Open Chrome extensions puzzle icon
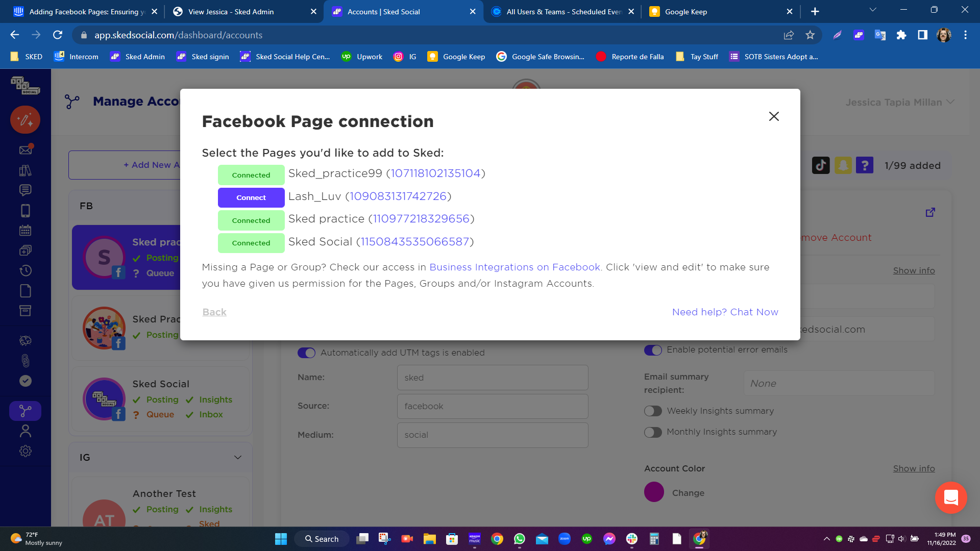Viewport: 980px width, 551px height. [x=901, y=35]
